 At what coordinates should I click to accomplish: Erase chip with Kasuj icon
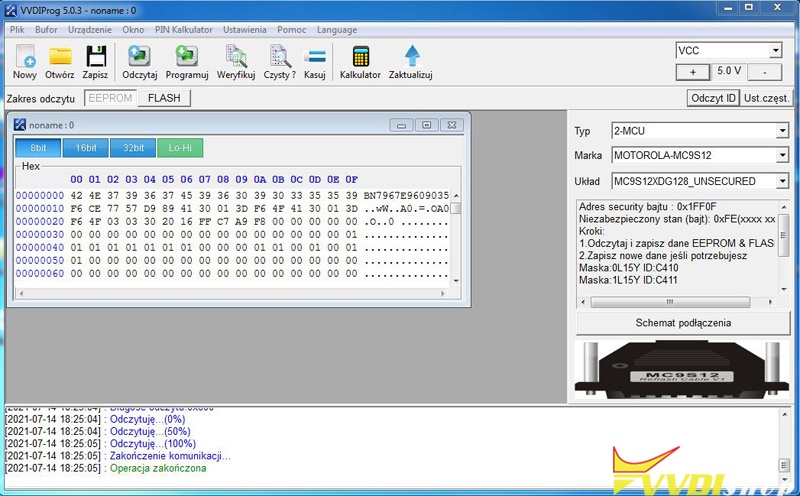point(315,56)
